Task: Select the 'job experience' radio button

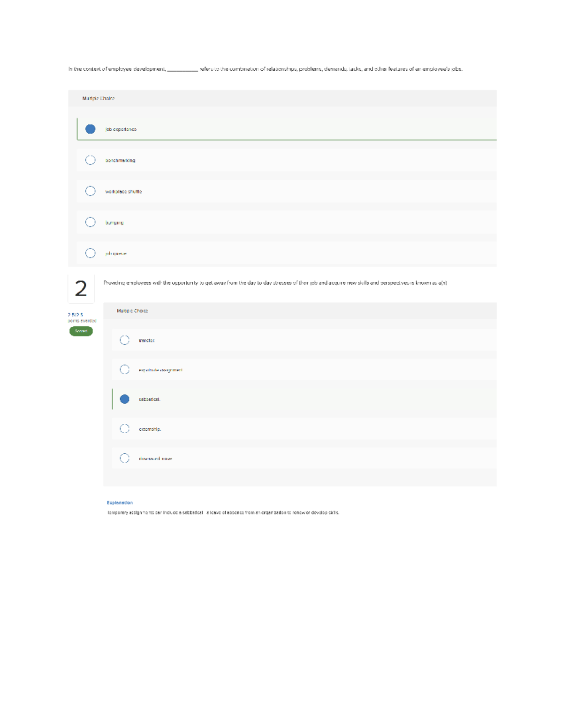Action: (x=91, y=129)
